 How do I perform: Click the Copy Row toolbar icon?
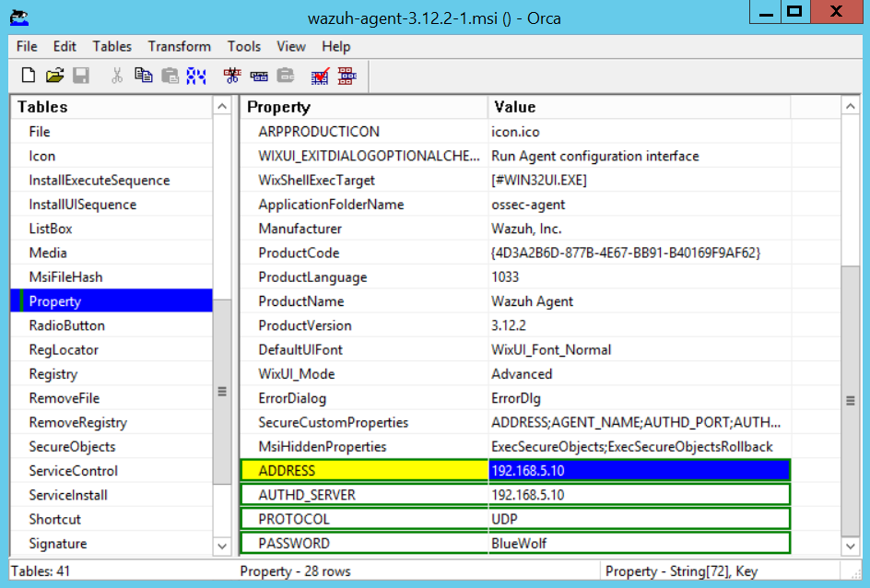coord(259,76)
